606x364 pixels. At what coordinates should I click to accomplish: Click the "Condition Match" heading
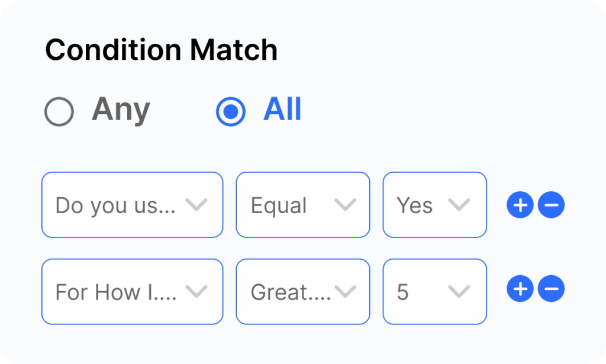click(161, 50)
